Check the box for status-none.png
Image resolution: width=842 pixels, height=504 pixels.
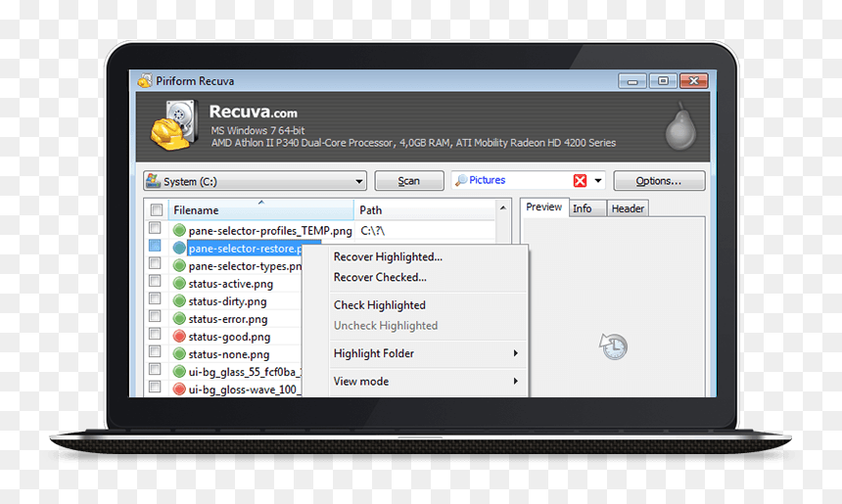pyautogui.click(x=155, y=351)
